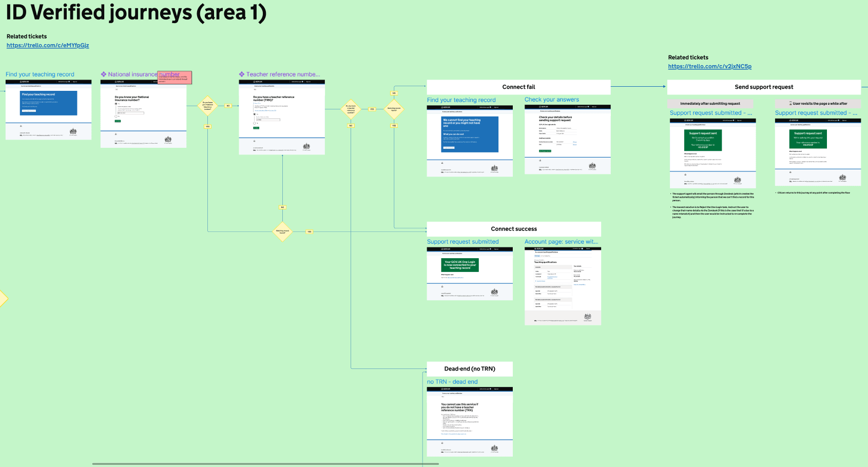Click the Change link beside the teacher reference number

point(575,145)
